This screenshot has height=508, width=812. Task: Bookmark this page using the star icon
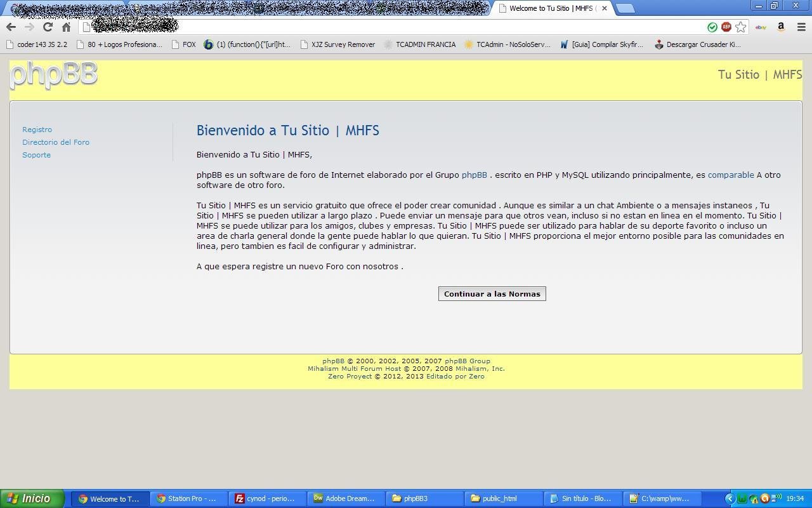pos(741,27)
